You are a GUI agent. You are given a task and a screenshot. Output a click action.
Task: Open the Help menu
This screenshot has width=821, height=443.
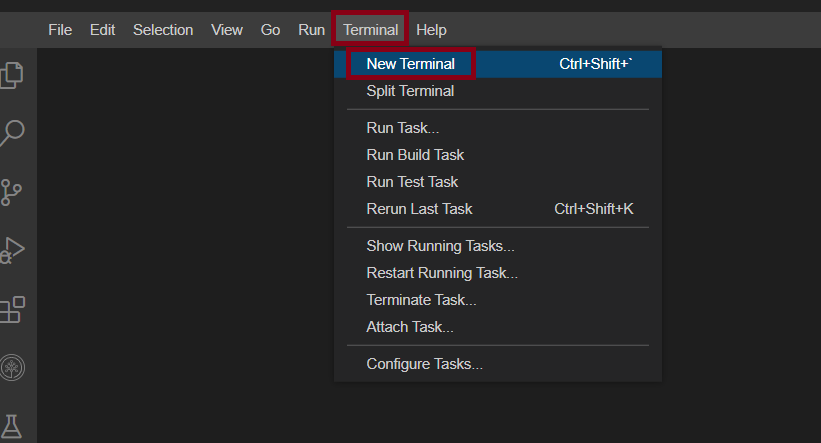431,30
